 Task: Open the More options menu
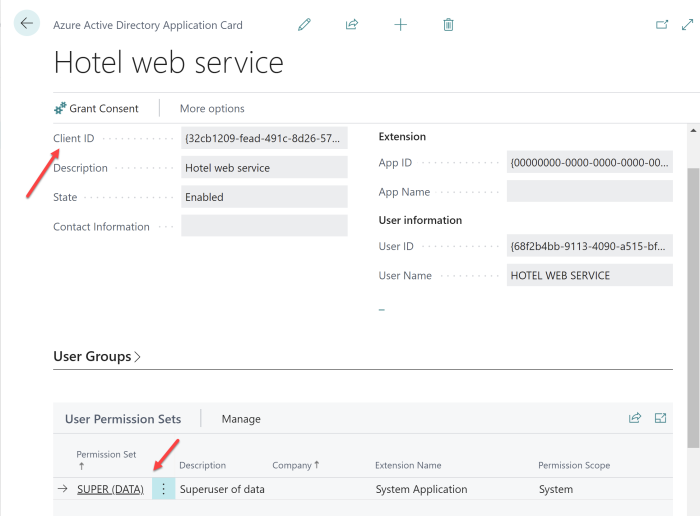pyautogui.click(x=212, y=108)
